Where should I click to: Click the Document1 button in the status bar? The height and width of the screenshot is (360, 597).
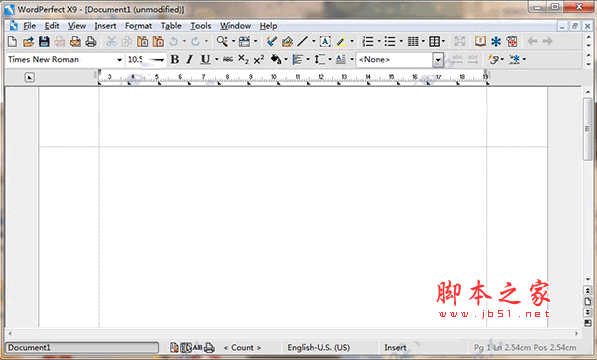pos(82,347)
